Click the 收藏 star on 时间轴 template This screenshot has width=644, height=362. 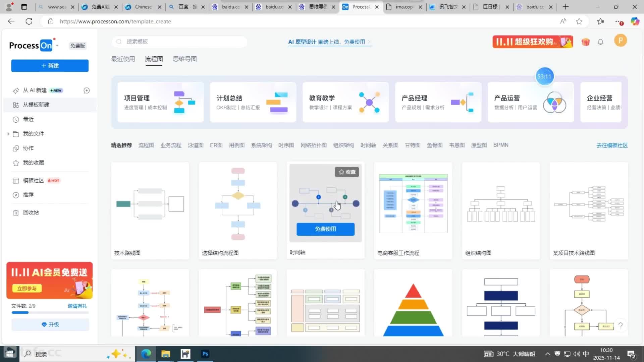click(x=347, y=172)
